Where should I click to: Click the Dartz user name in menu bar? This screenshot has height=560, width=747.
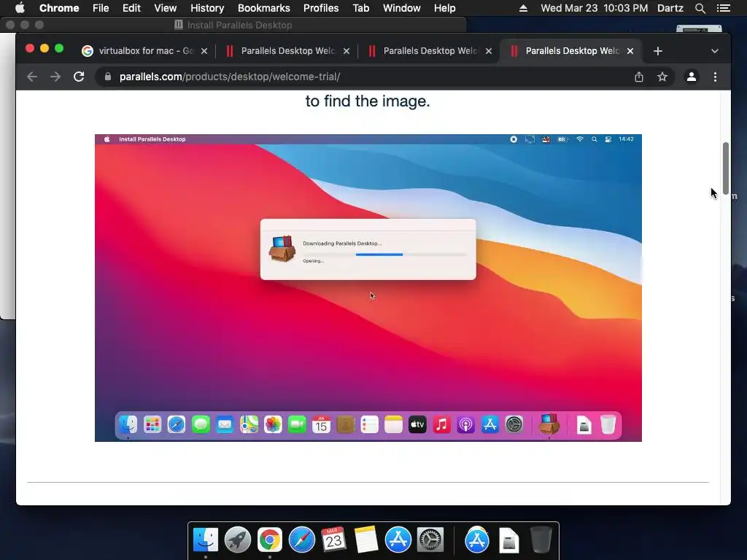coord(670,8)
